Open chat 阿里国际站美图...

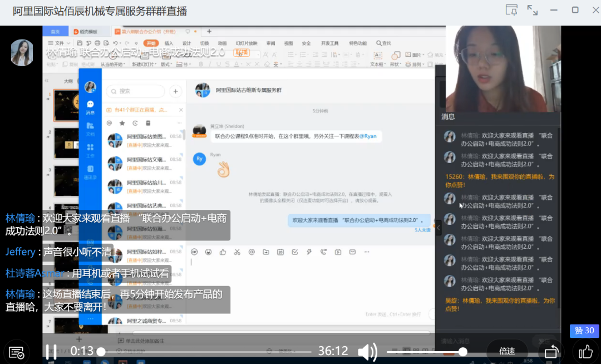145,141
